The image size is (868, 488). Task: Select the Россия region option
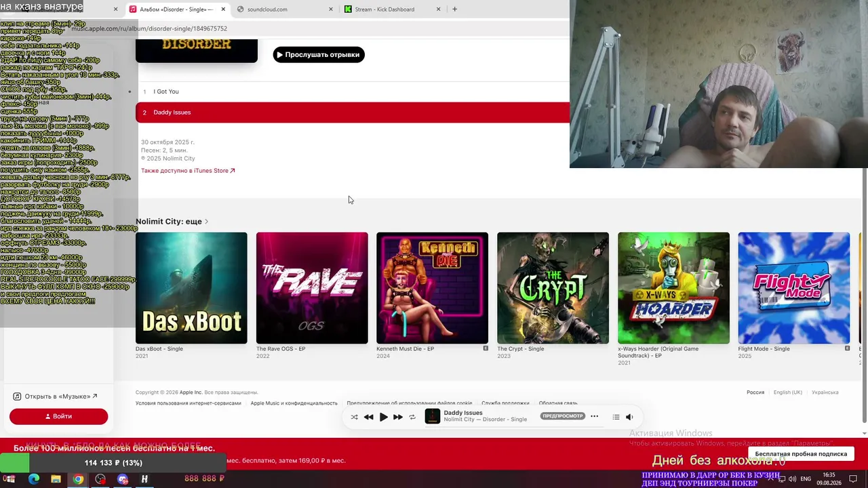point(755,392)
